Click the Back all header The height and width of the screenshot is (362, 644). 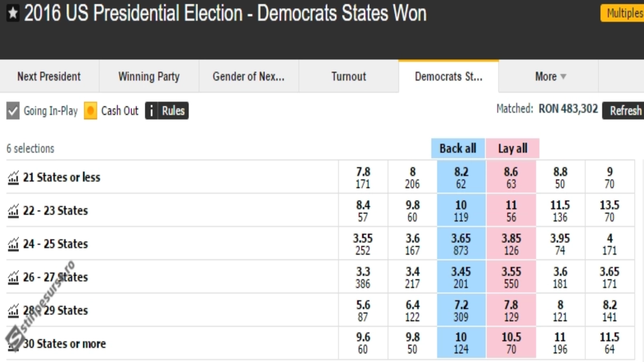pos(458,148)
